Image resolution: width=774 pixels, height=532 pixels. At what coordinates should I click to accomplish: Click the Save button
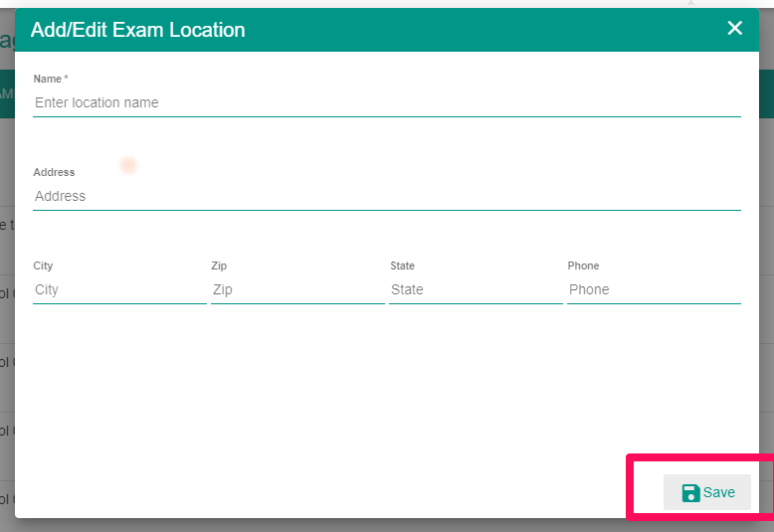[x=707, y=492]
